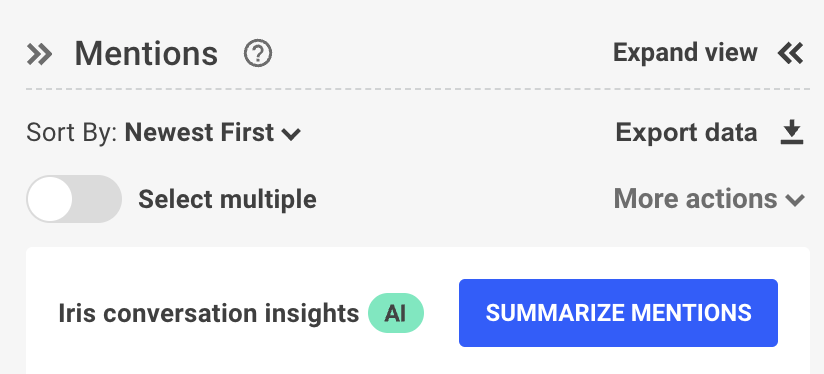Click the SUMMARIZE MENTIONS button
The height and width of the screenshot is (374, 824).
coord(618,313)
